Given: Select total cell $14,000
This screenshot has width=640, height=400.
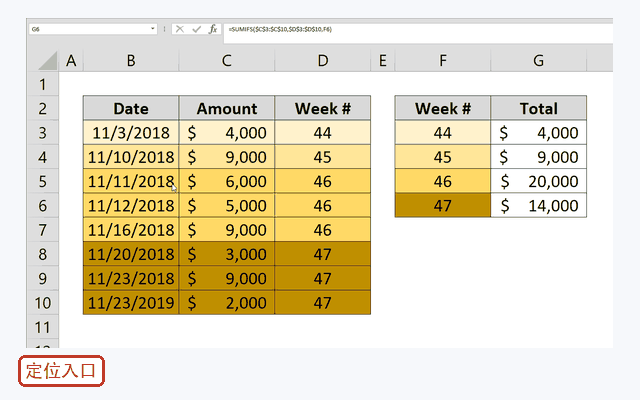Looking at the screenshot, I should 538,206.
